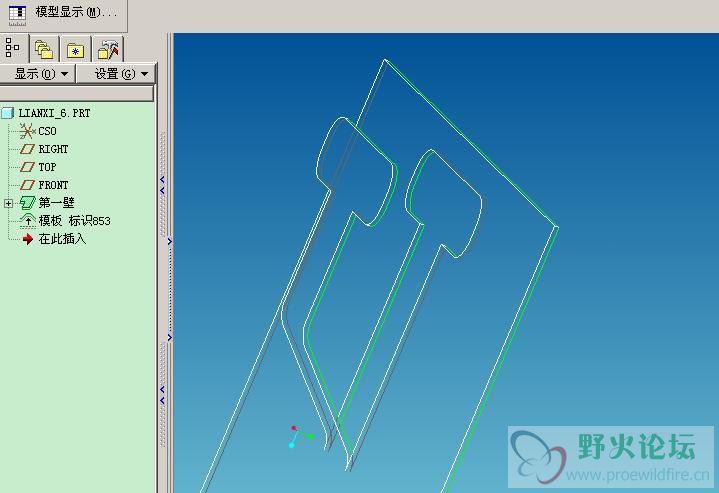Open the connections hammer tab

point(108,49)
